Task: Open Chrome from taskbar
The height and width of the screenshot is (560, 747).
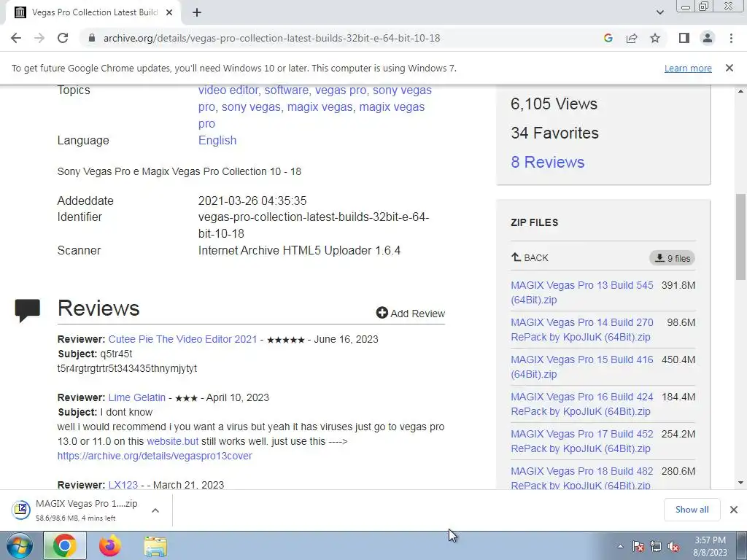Action: [x=65, y=545]
